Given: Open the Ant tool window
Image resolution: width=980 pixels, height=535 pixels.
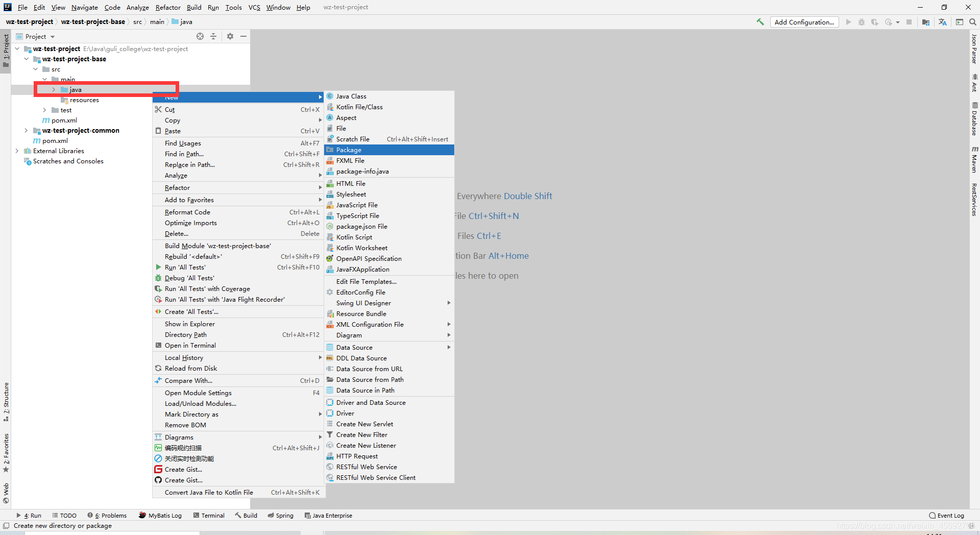Looking at the screenshot, I should click(974, 83).
